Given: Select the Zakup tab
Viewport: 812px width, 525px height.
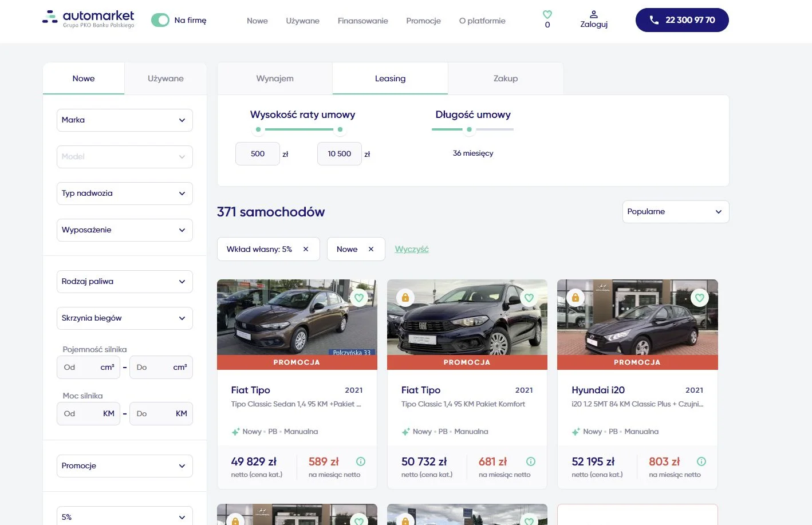Looking at the screenshot, I should [506, 78].
